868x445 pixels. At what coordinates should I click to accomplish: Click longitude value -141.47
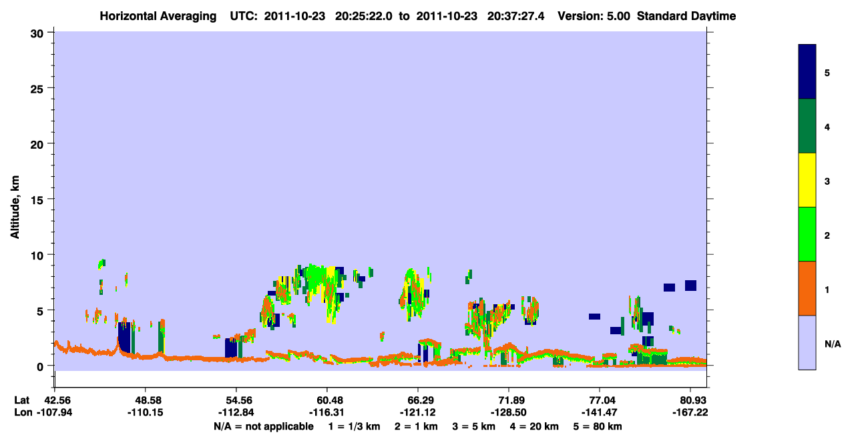click(600, 412)
